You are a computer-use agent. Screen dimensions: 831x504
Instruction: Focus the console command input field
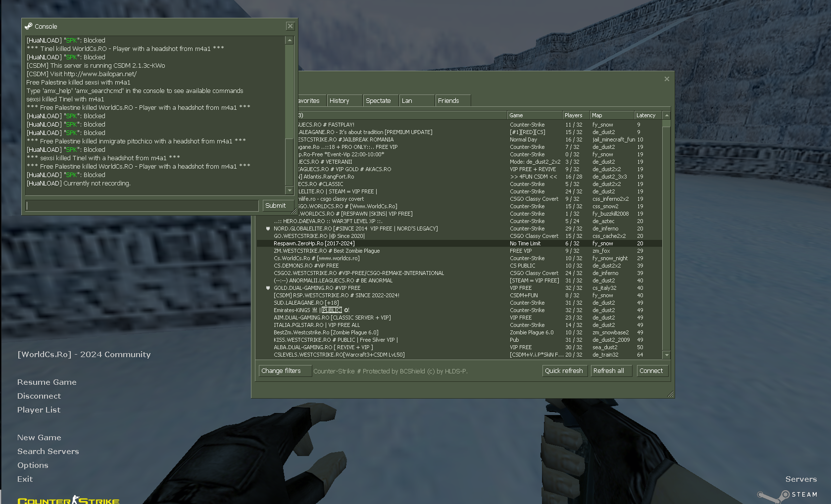[x=142, y=206]
